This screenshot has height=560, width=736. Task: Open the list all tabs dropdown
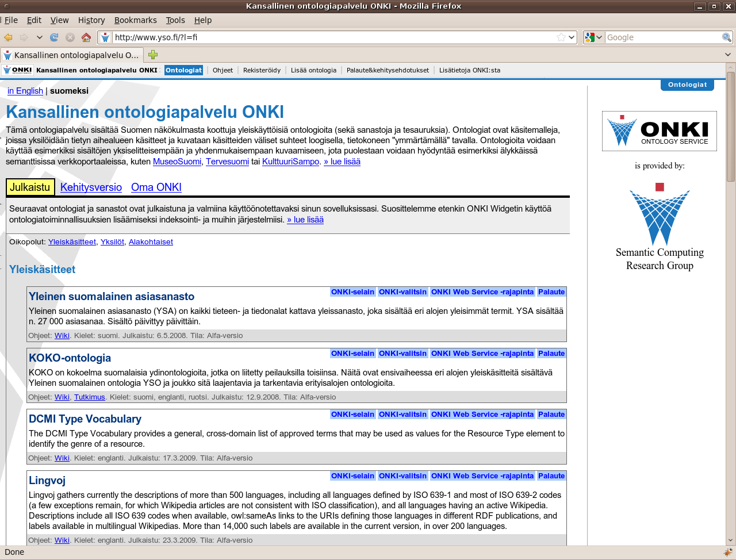tap(727, 55)
